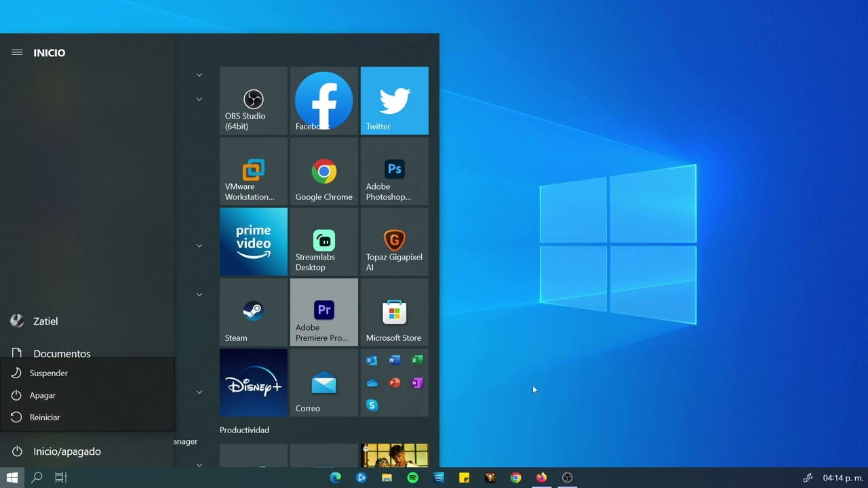The width and height of the screenshot is (868, 488).
Task: Launch the Steam tile
Action: (x=254, y=312)
